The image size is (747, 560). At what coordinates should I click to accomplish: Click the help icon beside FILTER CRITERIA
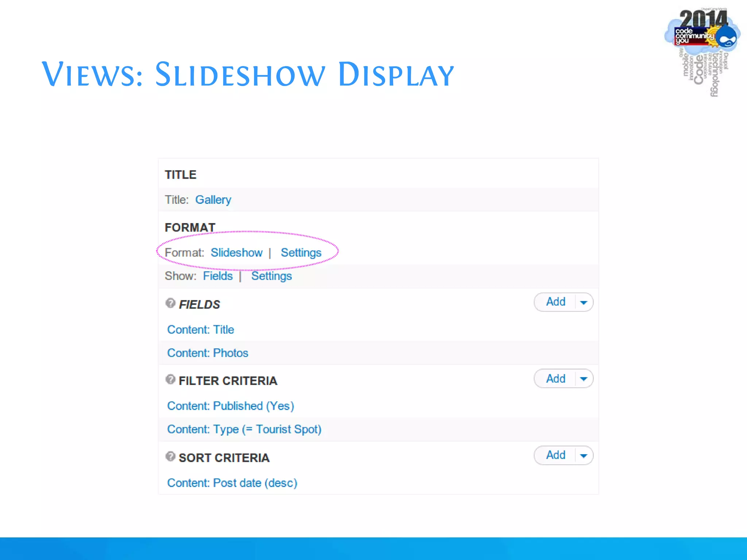[x=170, y=380]
